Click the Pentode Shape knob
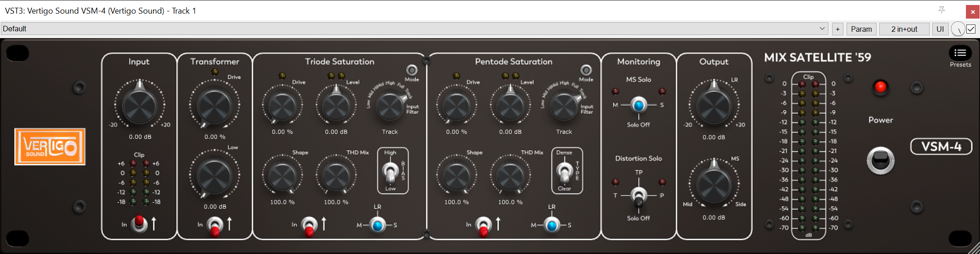Viewport: 980px width, 254px height. [456, 177]
